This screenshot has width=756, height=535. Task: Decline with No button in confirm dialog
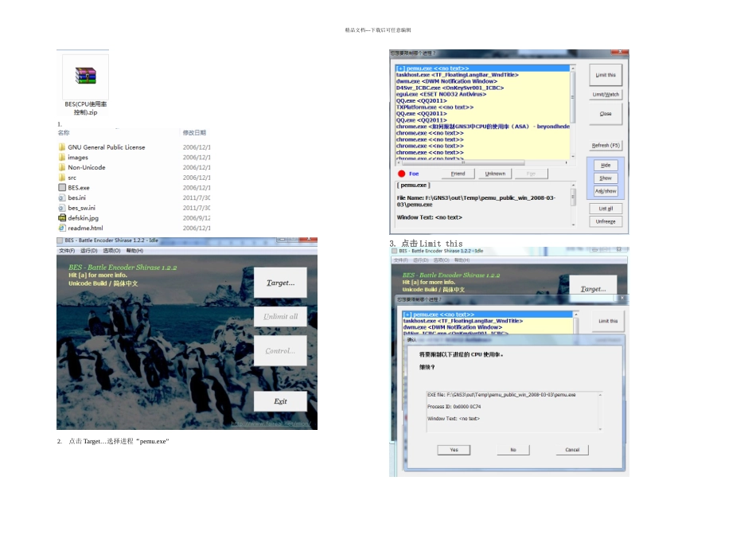coord(513,450)
